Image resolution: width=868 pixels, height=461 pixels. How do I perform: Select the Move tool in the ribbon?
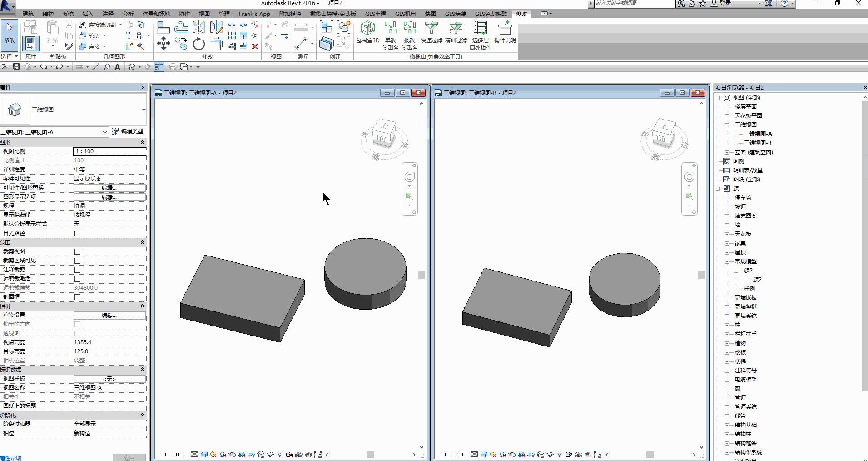pyautogui.click(x=163, y=44)
